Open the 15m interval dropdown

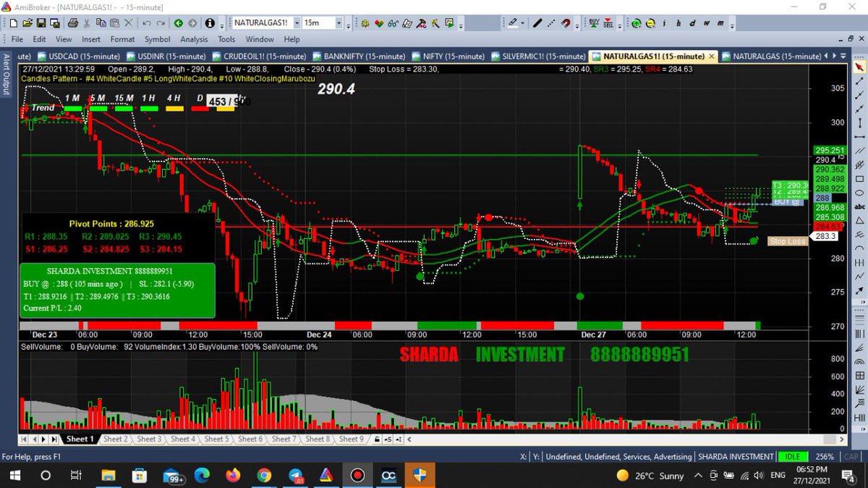[x=339, y=23]
